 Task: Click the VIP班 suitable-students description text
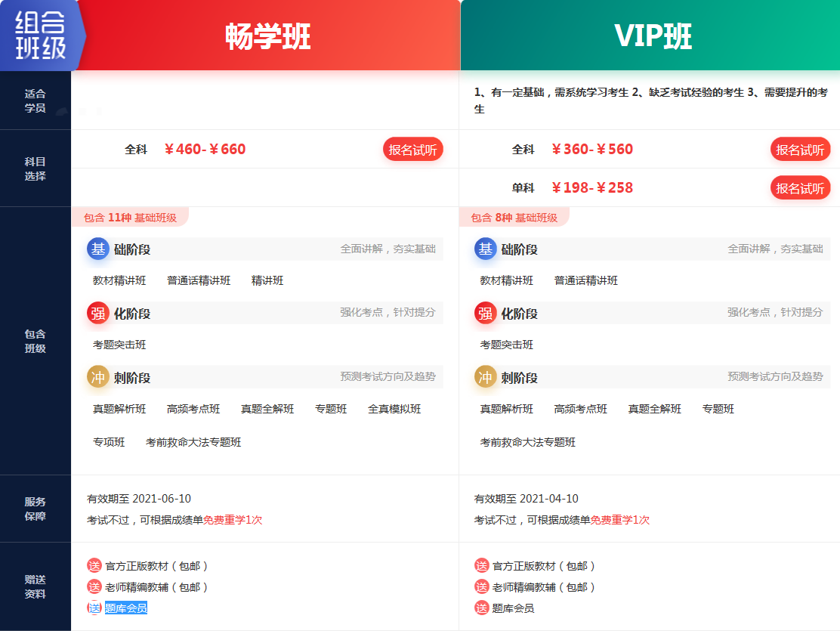point(651,101)
